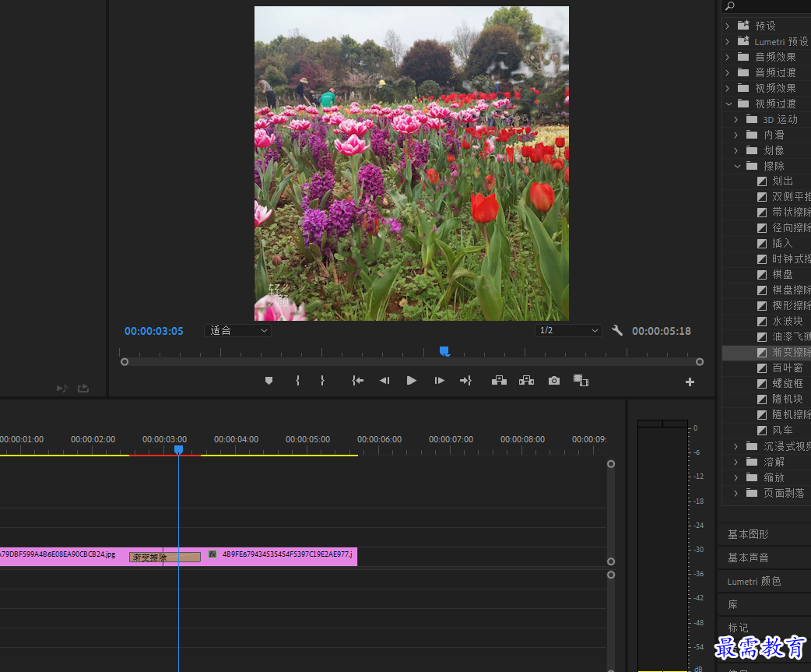Click the 00:00:03:05 current timecode
The height and width of the screenshot is (672, 811).
tap(153, 331)
